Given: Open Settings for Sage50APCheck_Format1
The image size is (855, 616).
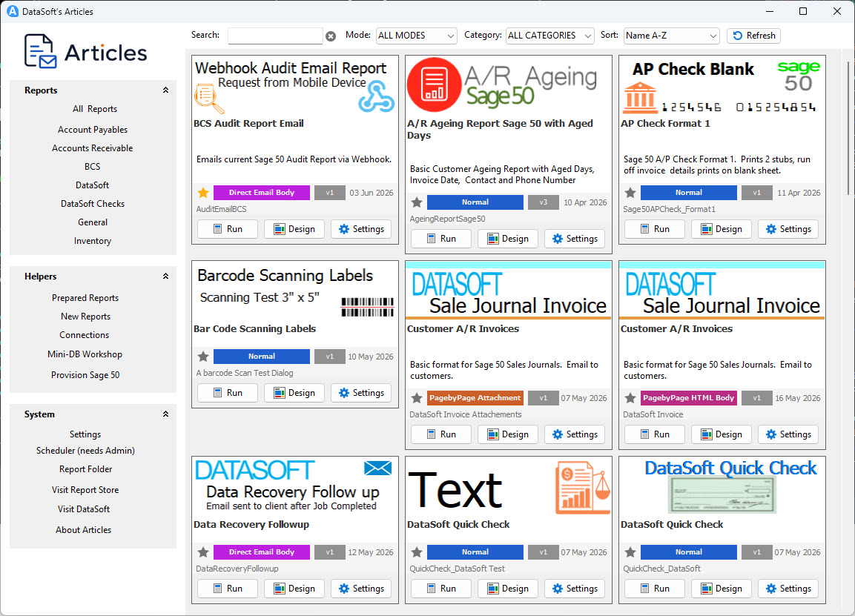Looking at the screenshot, I should tap(788, 229).
